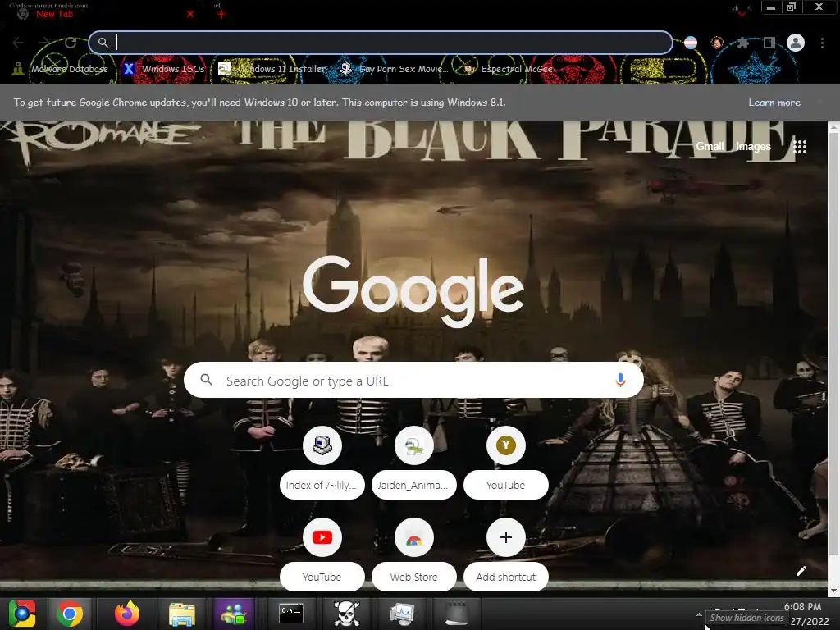
Task: Start voice search with the microphone icon
Action: point(620,380)
